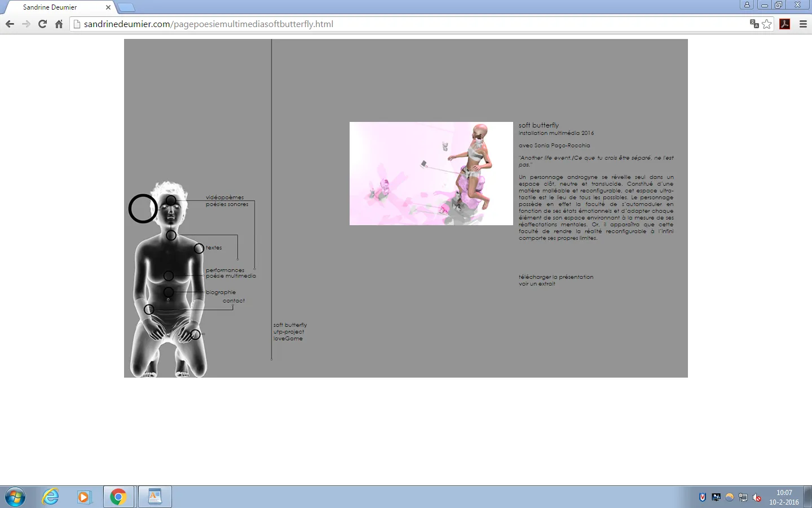812x508 pixels.
Task: Launch Internet Explorer from taskbar
Action: [x=51, y=497]
